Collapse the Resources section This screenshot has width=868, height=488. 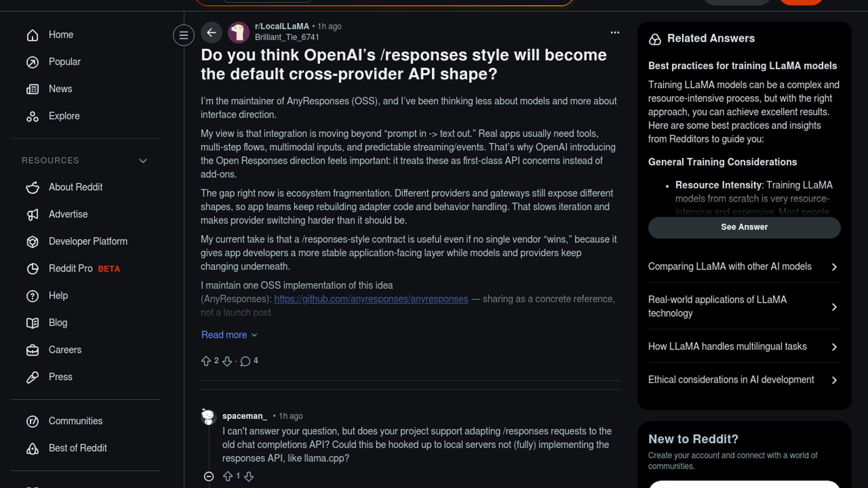(143, 161)
